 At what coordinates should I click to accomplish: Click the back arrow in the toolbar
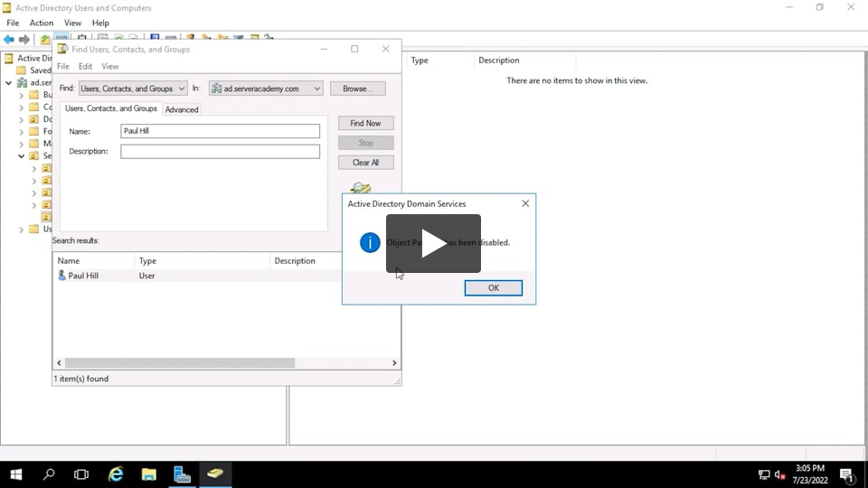point(9,40)
